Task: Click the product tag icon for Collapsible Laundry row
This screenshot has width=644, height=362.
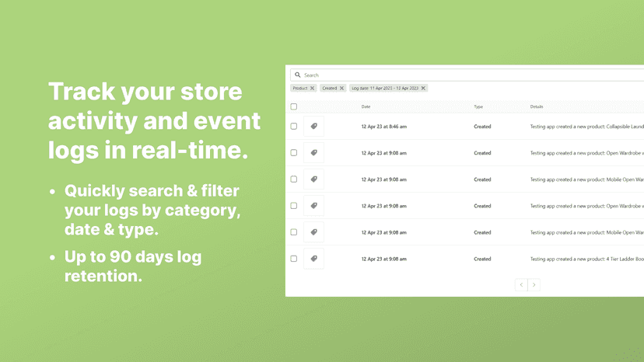Action: click(x=313, y=127)
